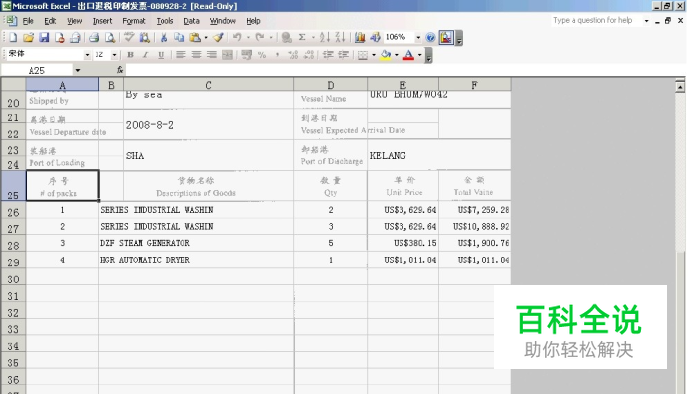Open the Insert menu

pyautogui.click(x=102, y=21)
